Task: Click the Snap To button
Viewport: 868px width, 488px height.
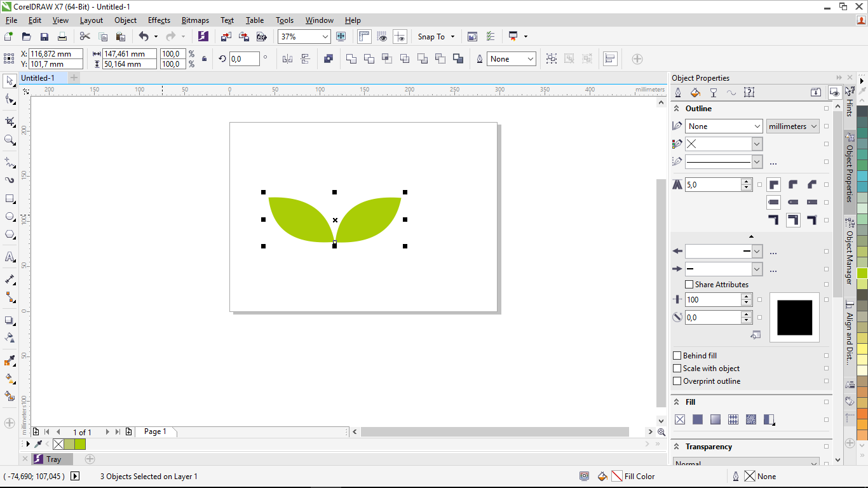Action: point(436,37)
